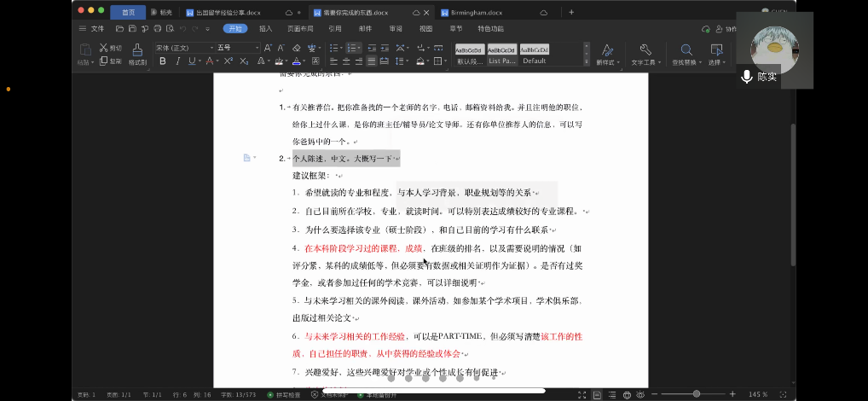Click the new tab plus button
The width and height of the screenshot is (868, 401).
point(571,13)
